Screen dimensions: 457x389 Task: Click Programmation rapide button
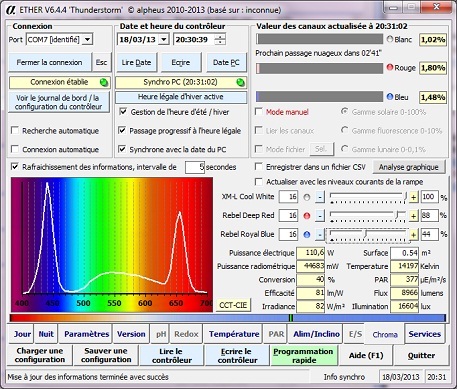pos(303,356)
